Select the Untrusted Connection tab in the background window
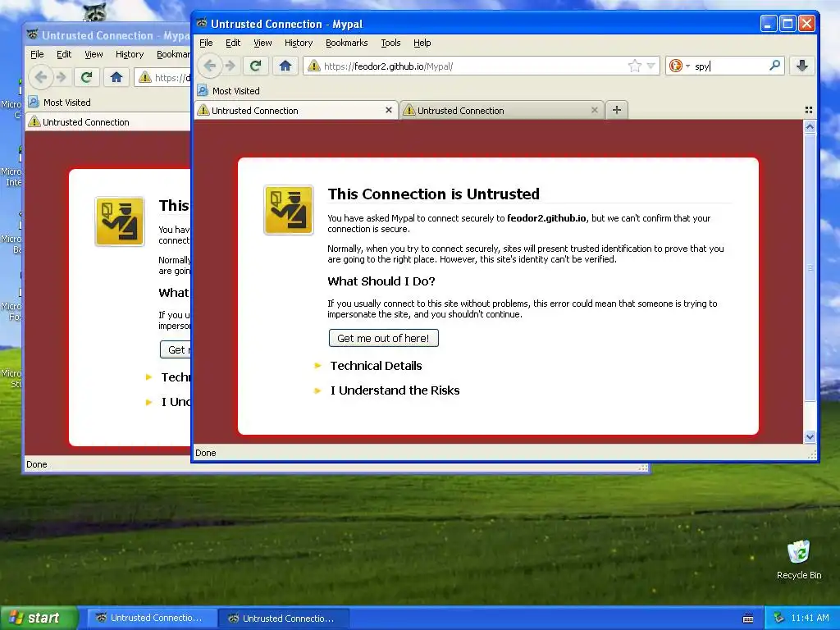The image size is (840, 630). pos(107,122)
